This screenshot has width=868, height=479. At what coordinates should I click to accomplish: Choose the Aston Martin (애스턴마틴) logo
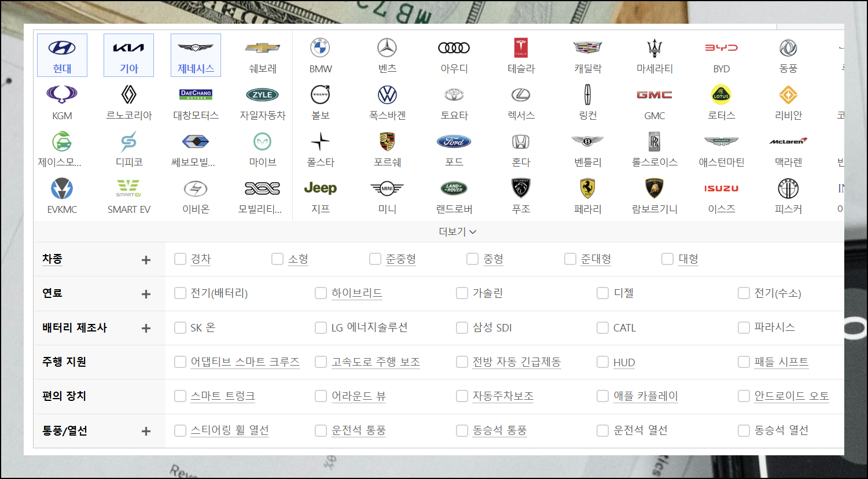[x=722, y=141]
